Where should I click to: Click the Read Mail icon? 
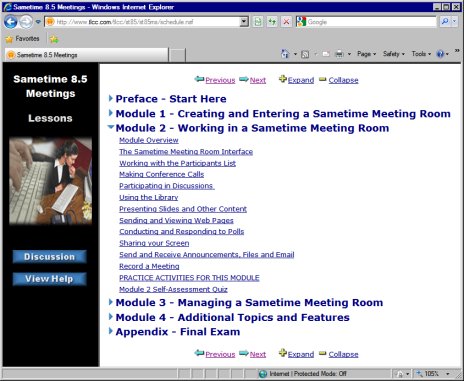pos(326,54)
